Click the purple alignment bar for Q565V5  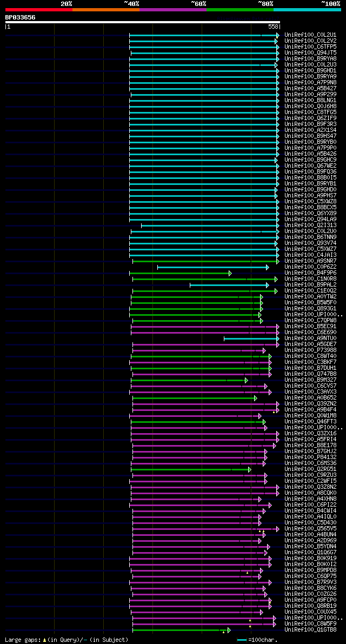pyautogui.click(x=205, y=529)
